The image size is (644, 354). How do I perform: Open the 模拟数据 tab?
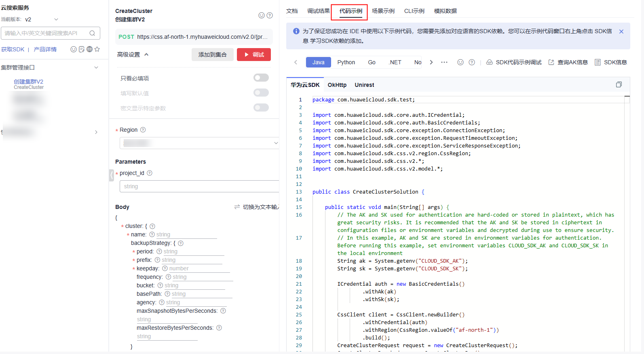click(446, 11)
